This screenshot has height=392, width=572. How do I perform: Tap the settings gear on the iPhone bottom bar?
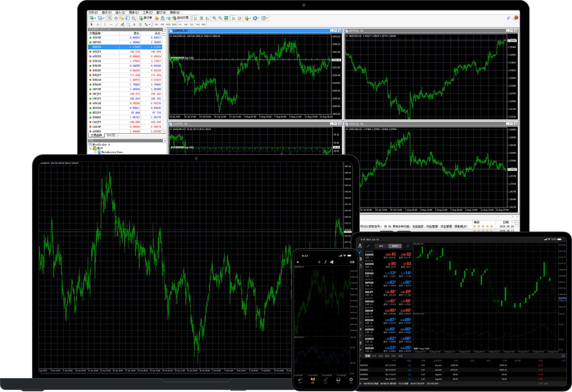pos(351,380)
